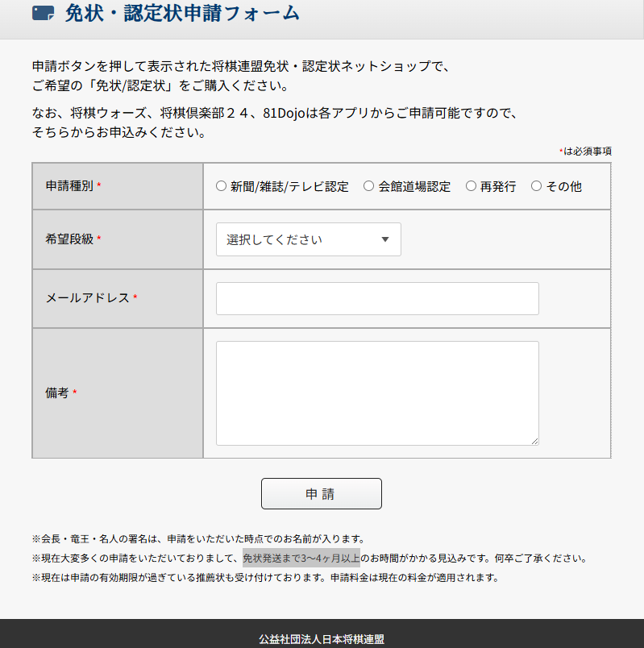Click the highlighted 免状発送まで3〜4ヶ月以上 text
644x648 pixels.
pyautogui.click(x=301, y=558)
